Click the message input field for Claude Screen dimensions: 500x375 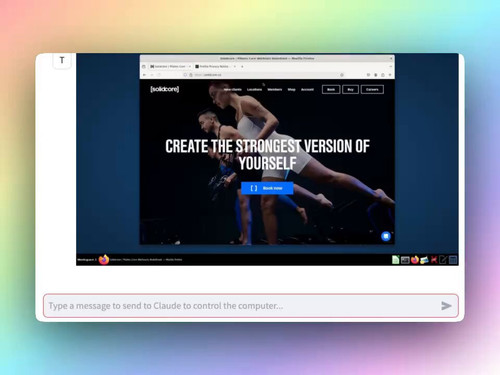[x=251, y=306]
